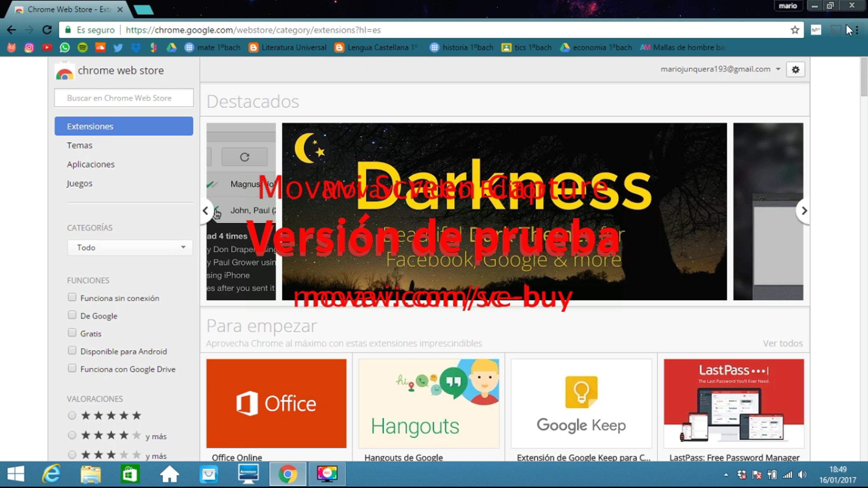Viewport: 868px width, 488px height.
Task: Open the Google Drive icon bookmark
Action: 171,47
